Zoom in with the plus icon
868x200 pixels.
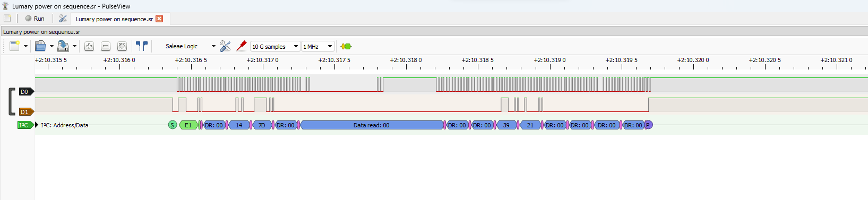[89, 46]
